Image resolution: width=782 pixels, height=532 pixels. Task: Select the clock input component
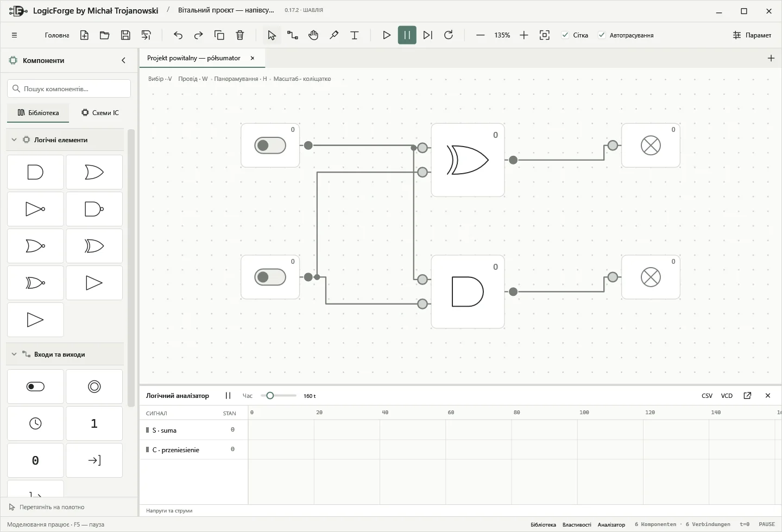point(35,423)
